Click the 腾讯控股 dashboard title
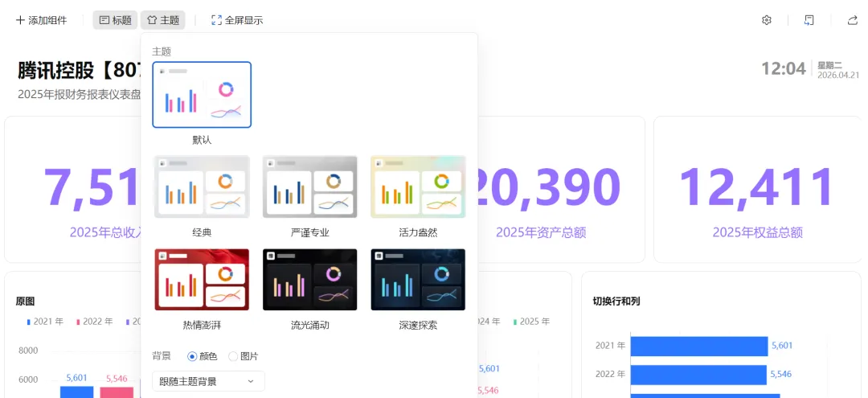The image size is (868, 398). (79, 70)
